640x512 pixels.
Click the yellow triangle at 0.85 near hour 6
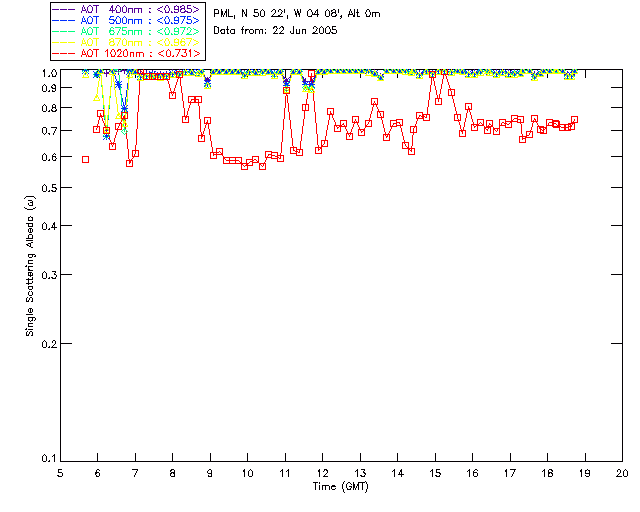[x=97, y=98]
